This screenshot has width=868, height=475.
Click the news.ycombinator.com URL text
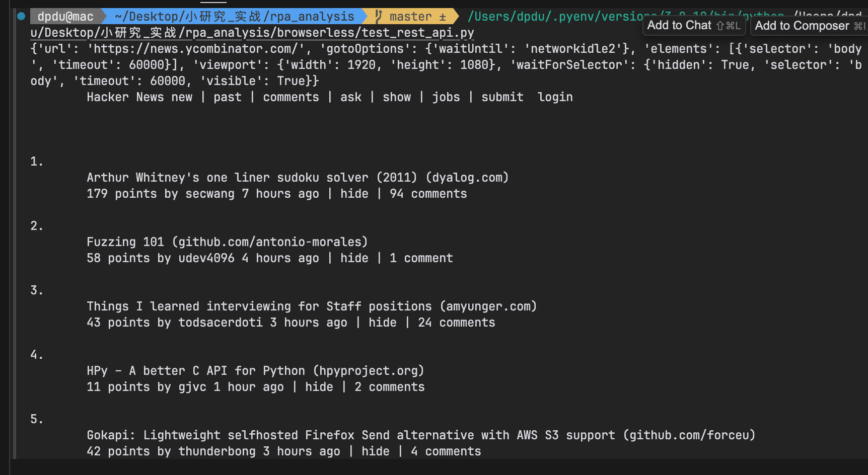(199, 49)
